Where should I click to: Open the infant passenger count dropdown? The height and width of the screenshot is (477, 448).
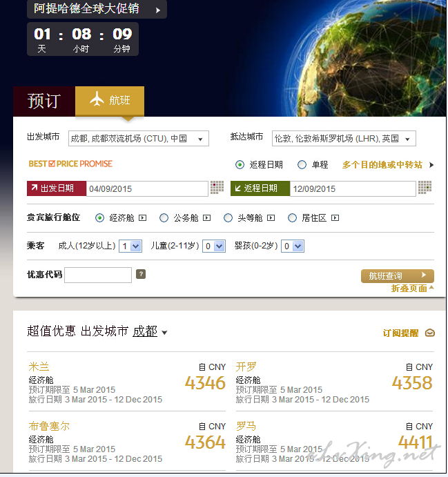point(293,246)
